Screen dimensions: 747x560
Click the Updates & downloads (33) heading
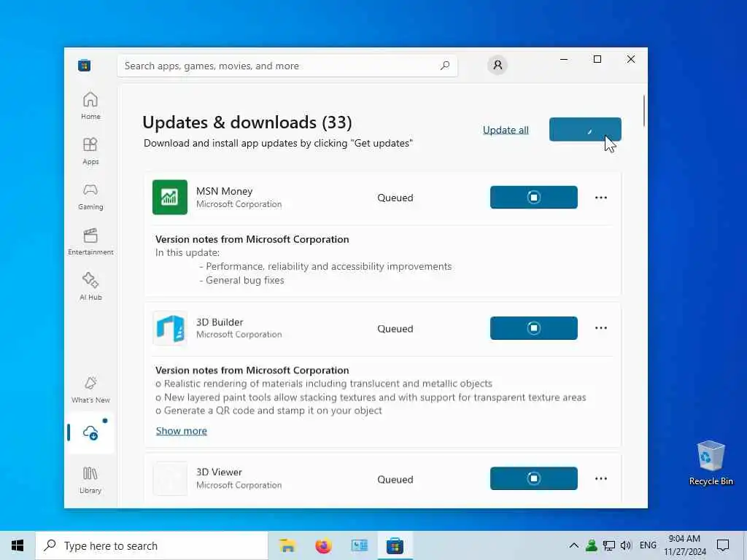[247, 122]
